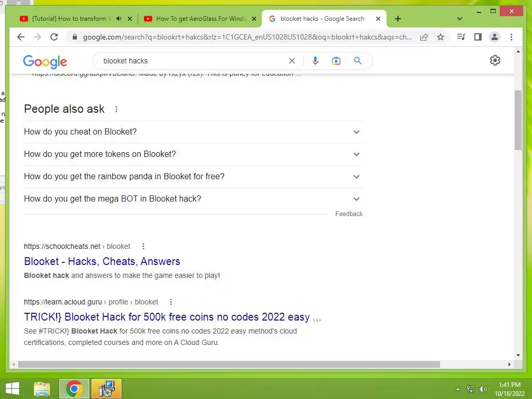The image size is (532, 399).
Task: Show hidden system tray icons
Action: (458, 389)
